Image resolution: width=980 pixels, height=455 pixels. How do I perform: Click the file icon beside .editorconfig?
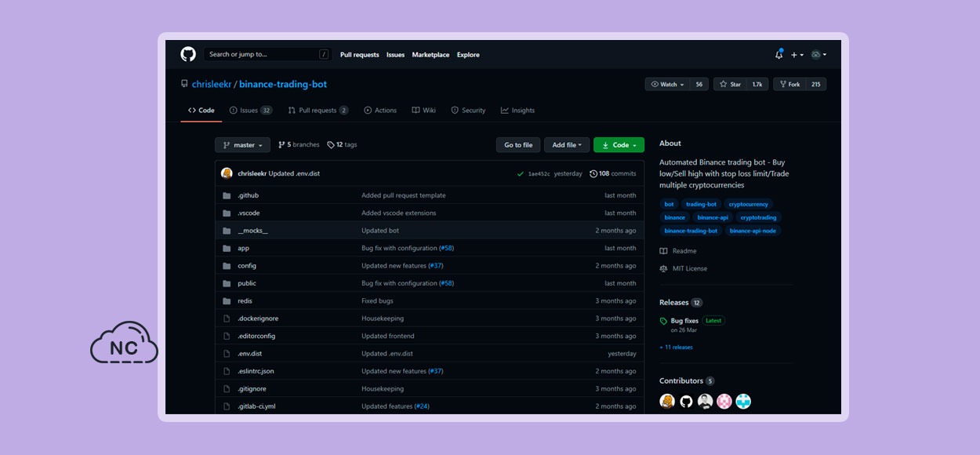(227, 336)
